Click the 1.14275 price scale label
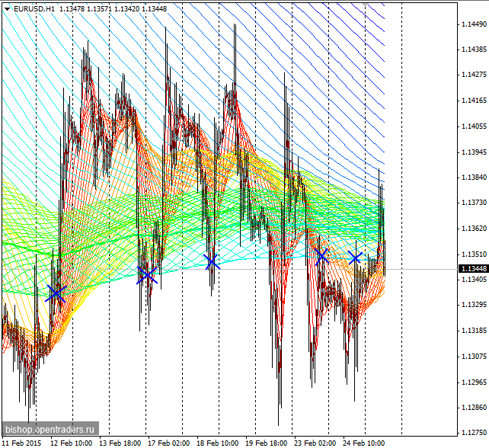Viewport: 489px width, 448px height. tap(474, 75)
